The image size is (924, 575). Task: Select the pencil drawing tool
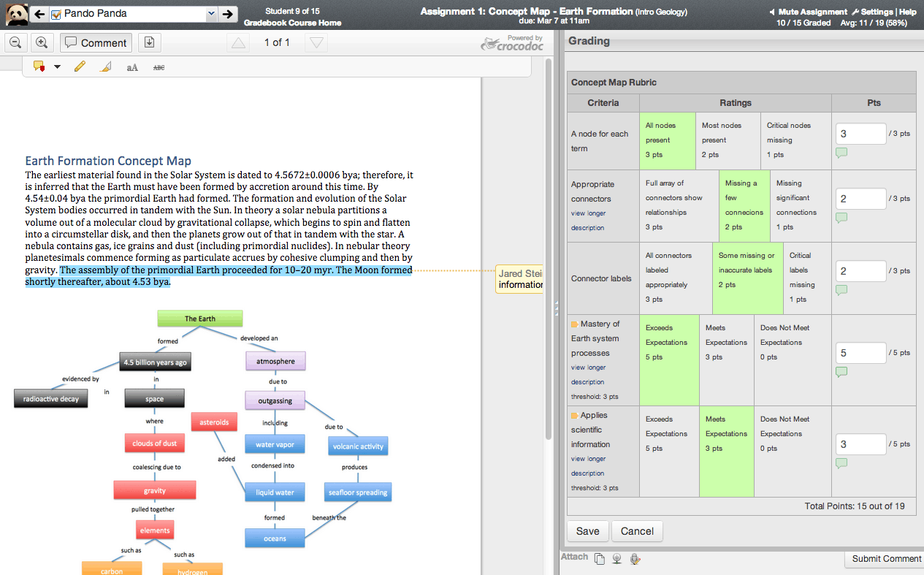(x=80, y=66)
